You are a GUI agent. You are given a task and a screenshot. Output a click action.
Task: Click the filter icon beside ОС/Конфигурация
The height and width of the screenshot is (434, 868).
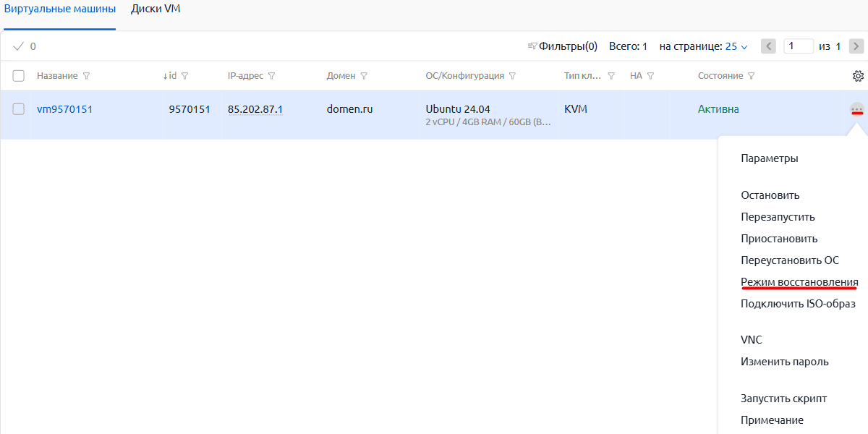[512, 76]
